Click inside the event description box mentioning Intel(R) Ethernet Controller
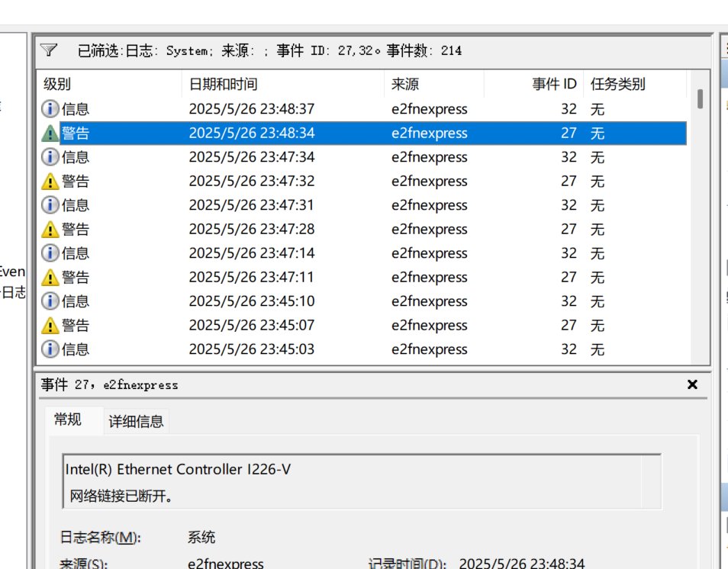 coord(362,481)
